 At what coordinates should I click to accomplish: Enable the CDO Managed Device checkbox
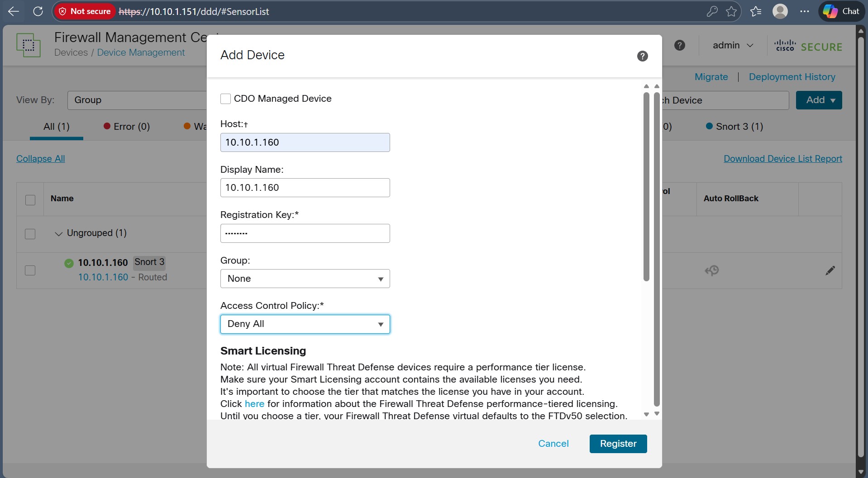pyautogui.click(x=225, y=99)
